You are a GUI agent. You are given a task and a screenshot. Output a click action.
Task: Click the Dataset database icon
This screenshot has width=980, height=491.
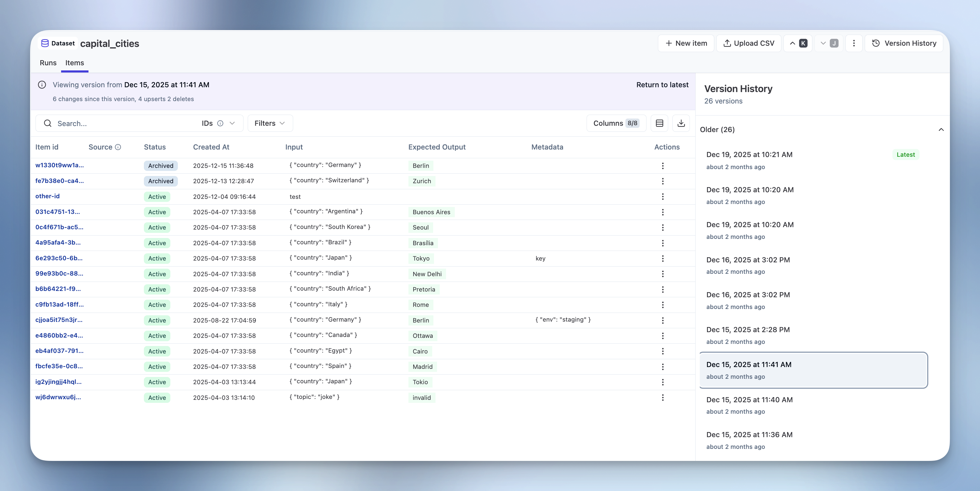click(45, 43)
